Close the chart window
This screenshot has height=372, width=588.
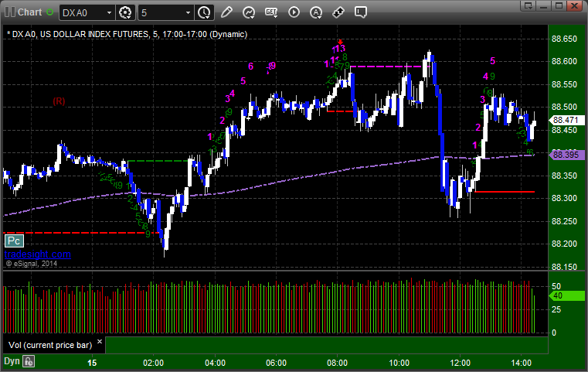pyautogui.click(x=575, y=5)
